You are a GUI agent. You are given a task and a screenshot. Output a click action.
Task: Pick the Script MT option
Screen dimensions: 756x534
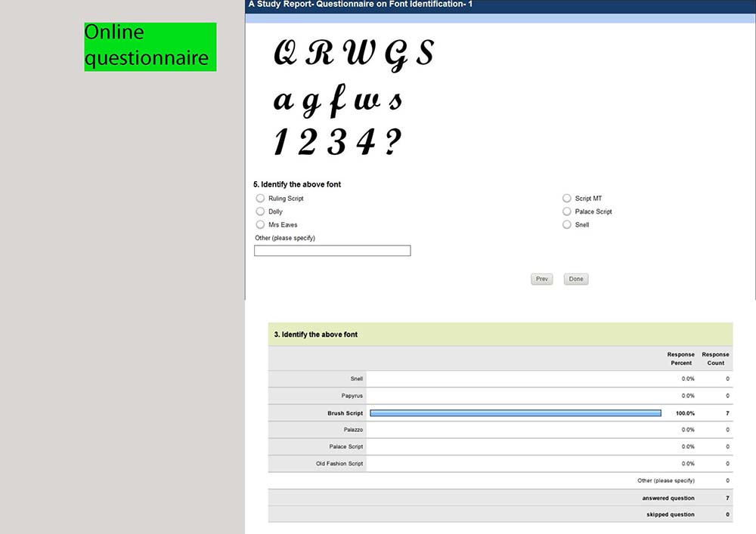coord(566,199)
